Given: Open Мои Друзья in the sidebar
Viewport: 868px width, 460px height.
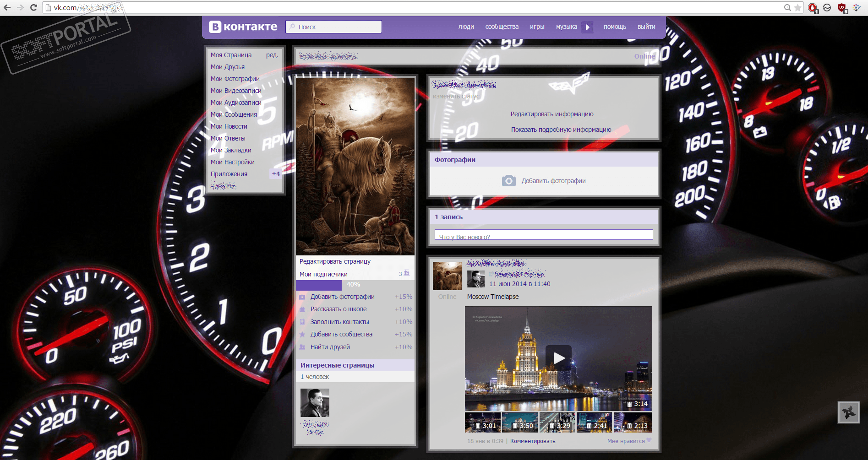Looking at the screenshot, I should point(228,67).
